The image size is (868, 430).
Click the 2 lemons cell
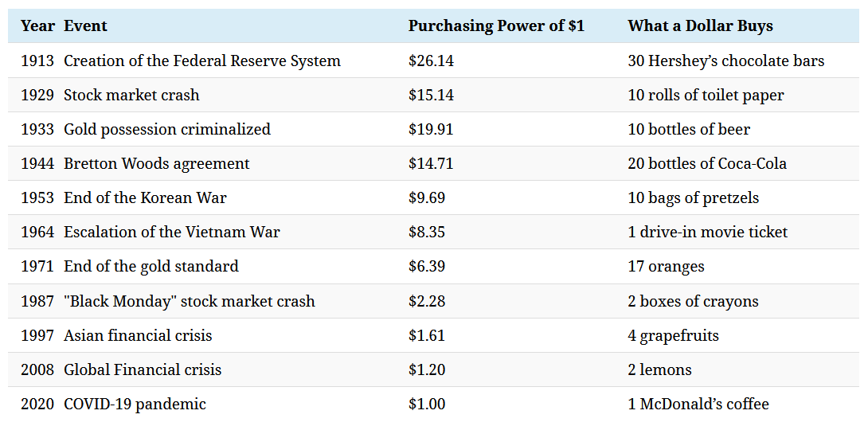point(659,369)
